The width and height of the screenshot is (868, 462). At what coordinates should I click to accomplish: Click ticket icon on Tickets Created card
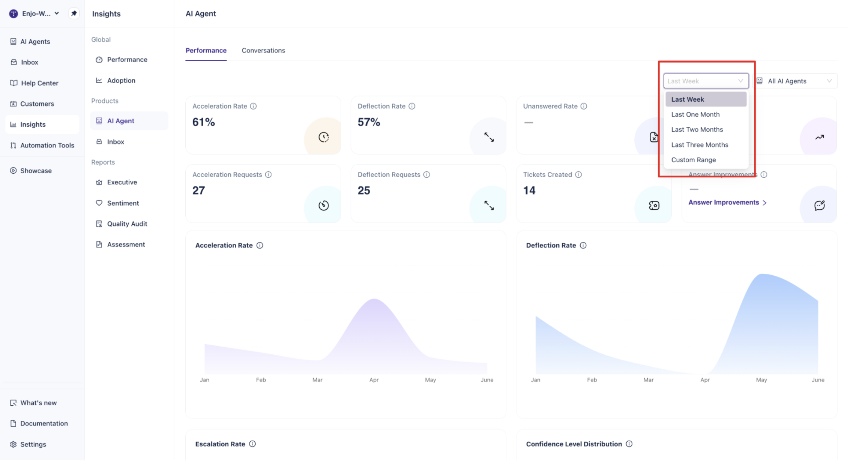(x=654, y=206)
